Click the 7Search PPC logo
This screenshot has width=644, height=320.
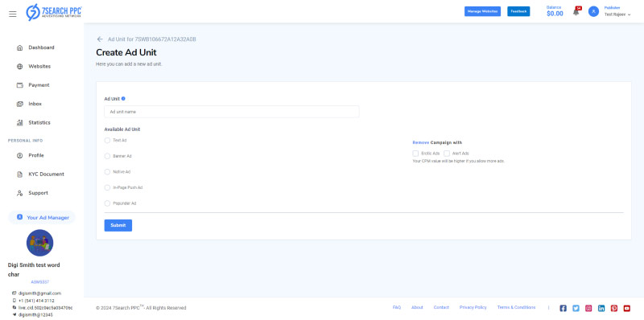coord(54,12)
